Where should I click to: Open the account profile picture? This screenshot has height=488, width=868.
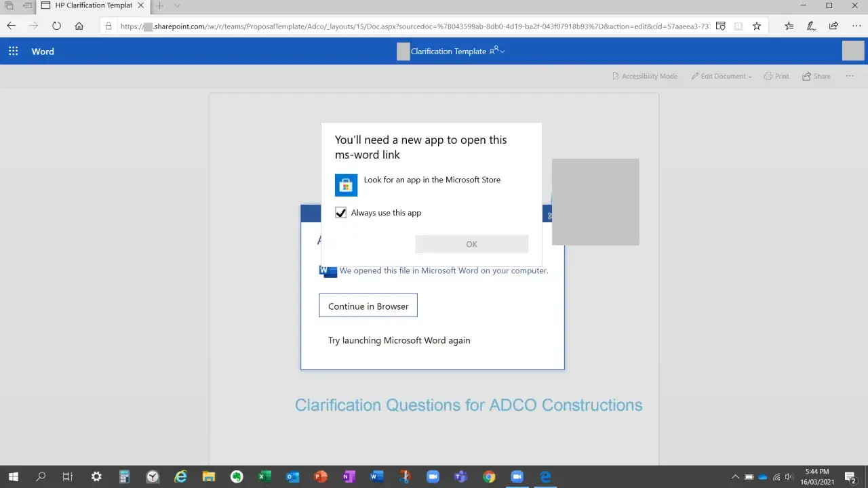coord(853,51)
